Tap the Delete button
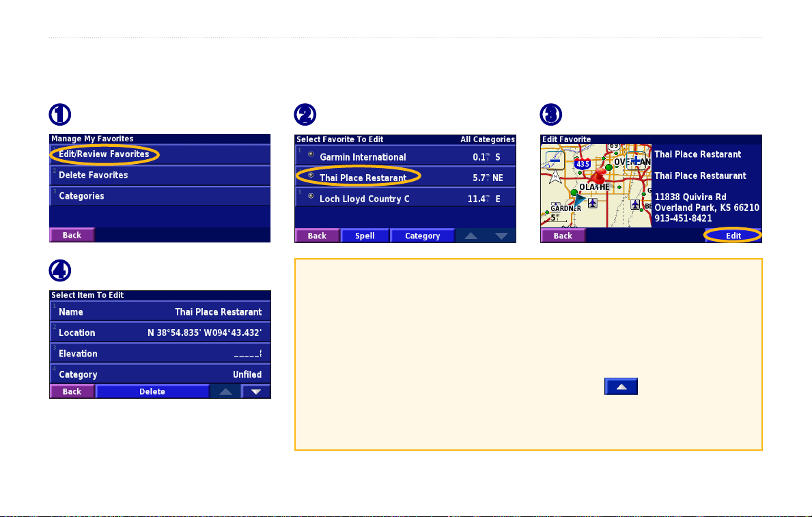 pos(152,391)
